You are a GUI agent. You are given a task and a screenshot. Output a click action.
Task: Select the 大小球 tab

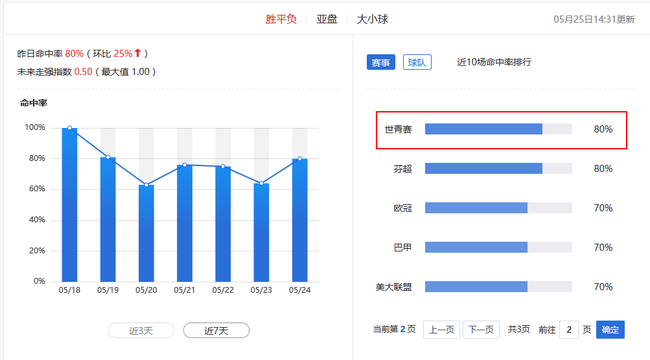[x=372, y=19]
